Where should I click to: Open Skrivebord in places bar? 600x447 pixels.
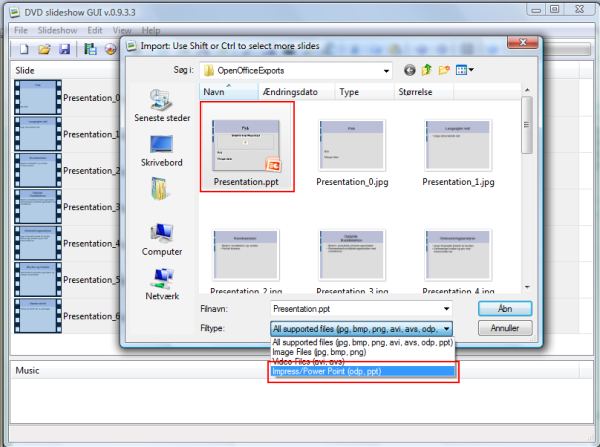tap(161, 151)
